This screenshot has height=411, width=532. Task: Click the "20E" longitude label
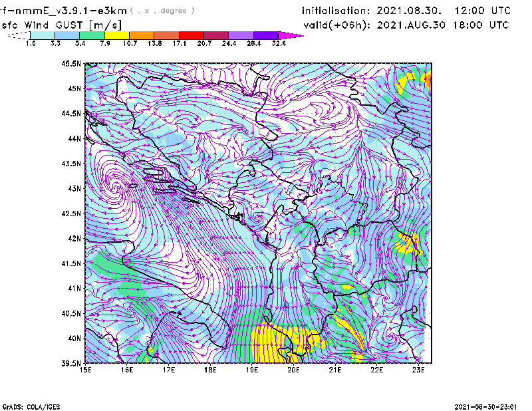click(x=293, y=370)
